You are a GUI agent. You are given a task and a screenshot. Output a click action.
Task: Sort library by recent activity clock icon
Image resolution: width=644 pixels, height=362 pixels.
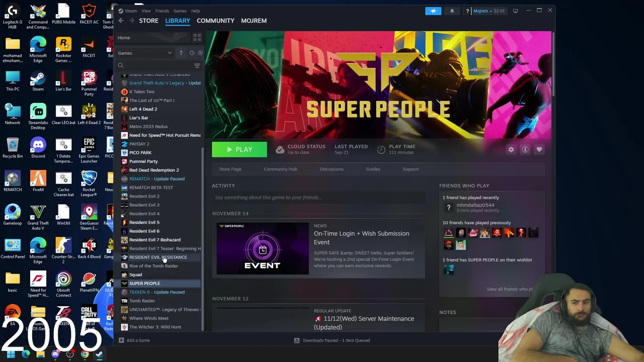pos(192,53)
